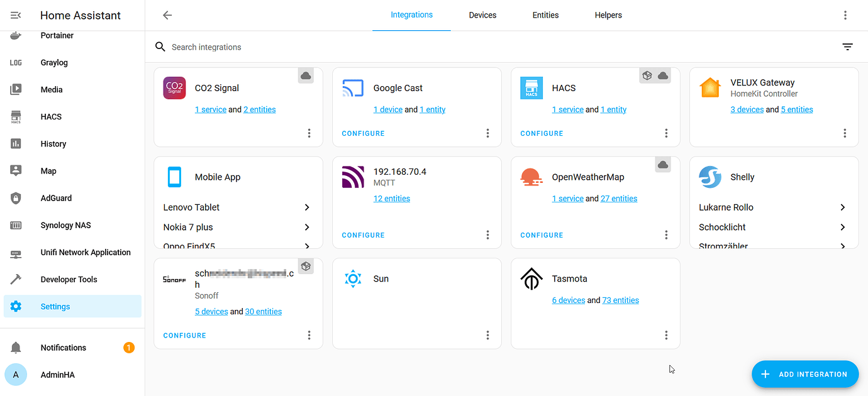
Task: Switch to the Devices tab
Action: pyautogui.click(x=482, y=14)
